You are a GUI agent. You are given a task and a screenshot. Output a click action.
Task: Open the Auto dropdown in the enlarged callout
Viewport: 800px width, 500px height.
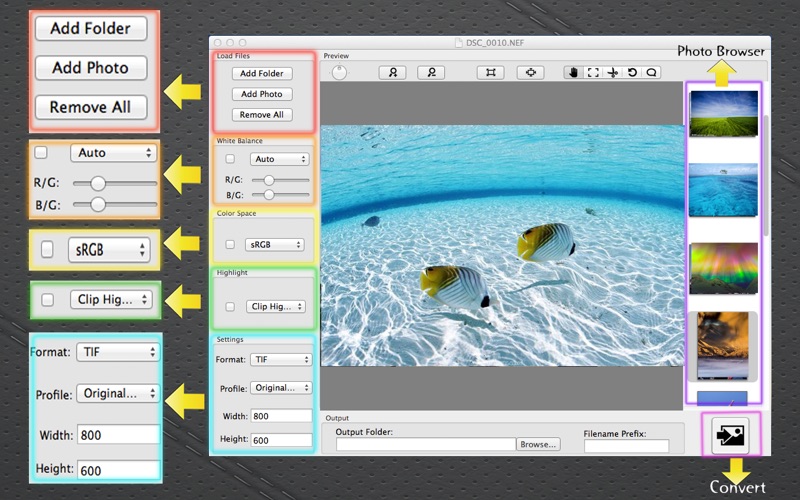coord(113,153)
